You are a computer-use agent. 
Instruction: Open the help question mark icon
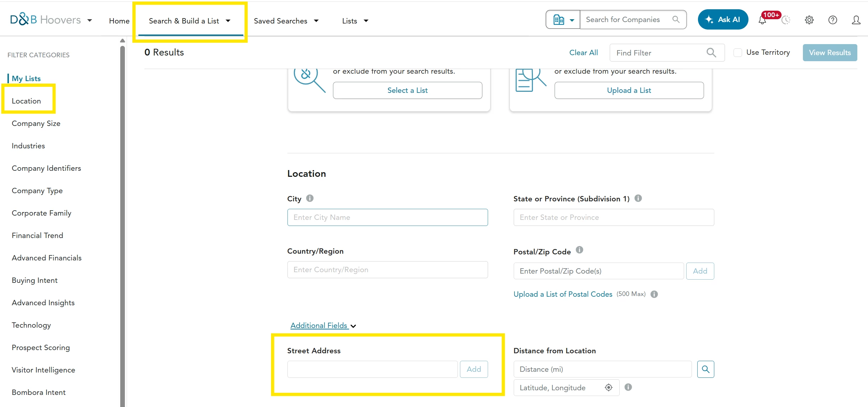[833, 20]
